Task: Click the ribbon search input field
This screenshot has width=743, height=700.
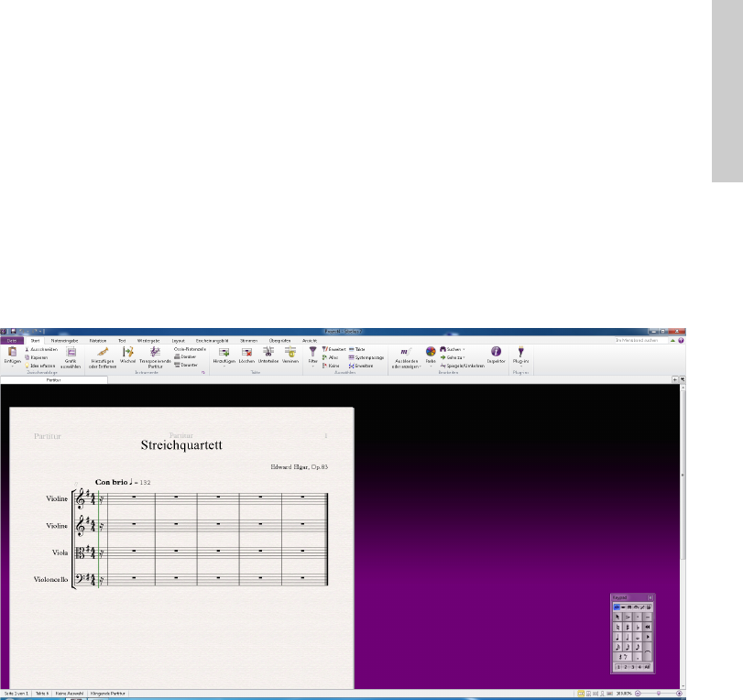Action: click(641, 340)
